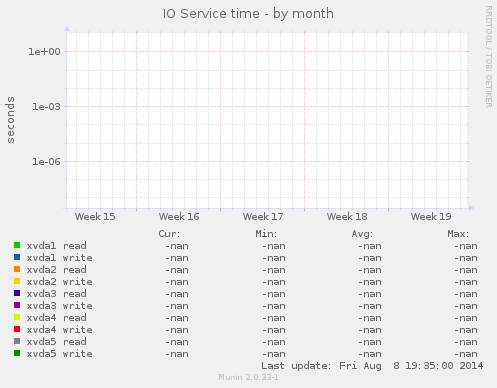The width and height of the screenshot is (497, 388).
Task: Click the xvda3 read dark blue swatch
Action: pos(17,293)
